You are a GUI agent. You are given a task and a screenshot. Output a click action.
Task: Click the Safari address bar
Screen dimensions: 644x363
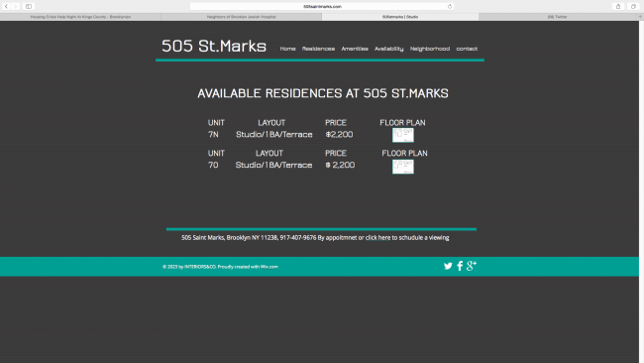(x=322, y=6)
